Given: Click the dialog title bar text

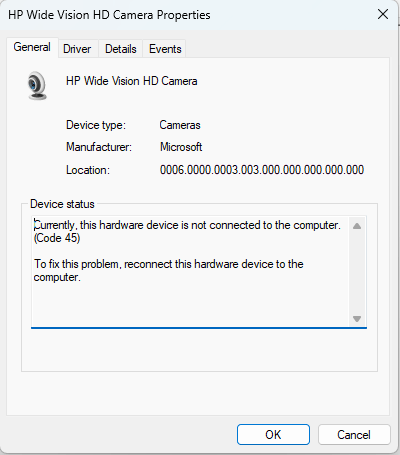Looking at the screenshot, I should pyautogui.click(x=109, y=15).
